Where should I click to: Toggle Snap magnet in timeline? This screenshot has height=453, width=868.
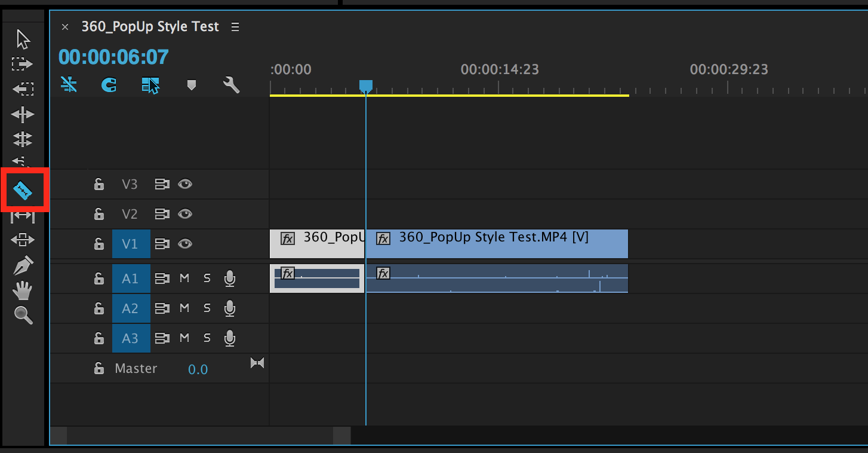pos(109,85)
